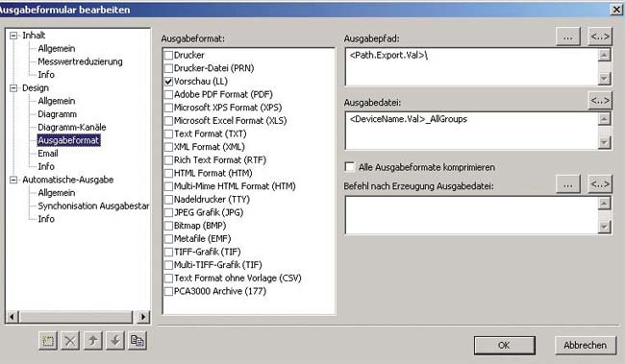Check Microsoft XPS Format (XPS)
This screenshot has height=364, width=625.
coord(168,108)
